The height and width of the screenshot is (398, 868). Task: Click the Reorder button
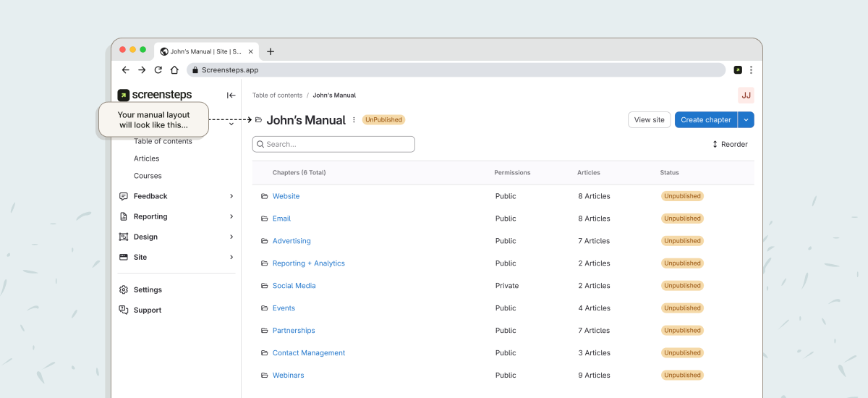[730, 144]
